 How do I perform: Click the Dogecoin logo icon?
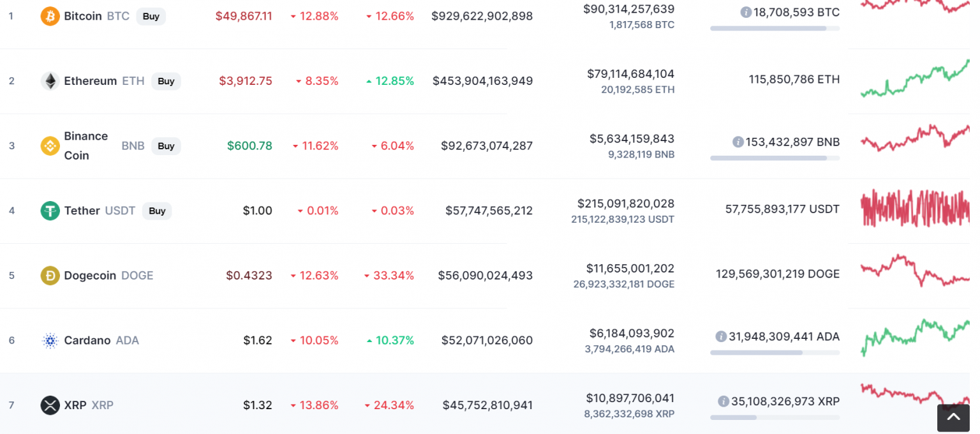(50, 276)
